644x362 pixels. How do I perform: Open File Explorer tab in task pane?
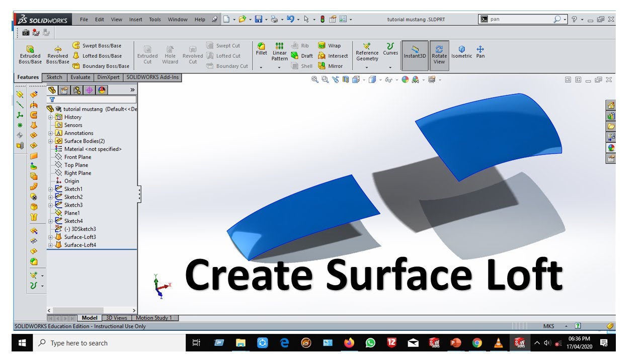(x=611, y=127)
